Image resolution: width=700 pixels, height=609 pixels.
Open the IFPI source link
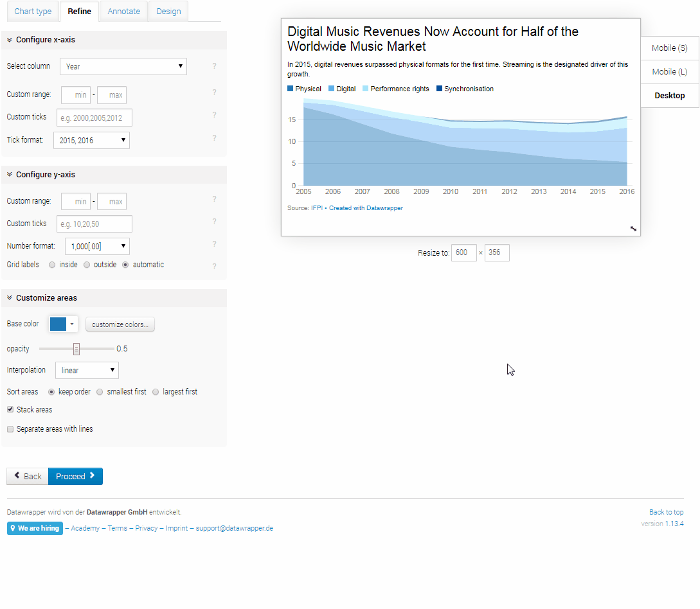tap(317, 208)
